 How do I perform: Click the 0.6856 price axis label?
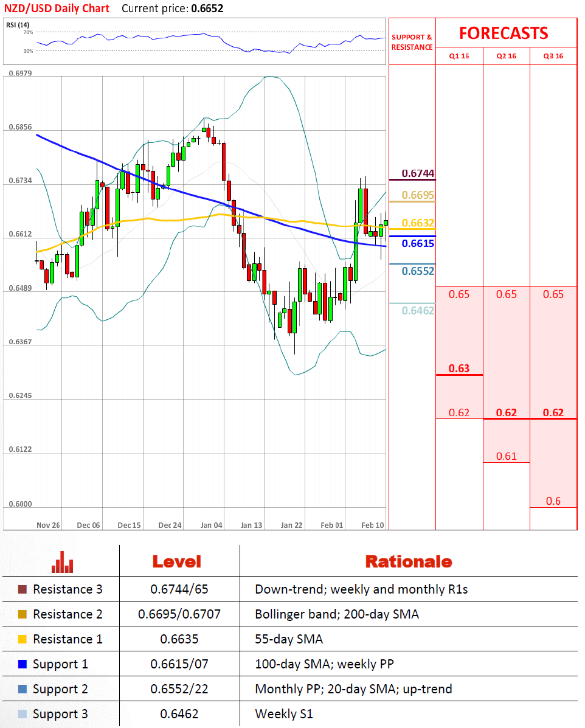[21, 127]
